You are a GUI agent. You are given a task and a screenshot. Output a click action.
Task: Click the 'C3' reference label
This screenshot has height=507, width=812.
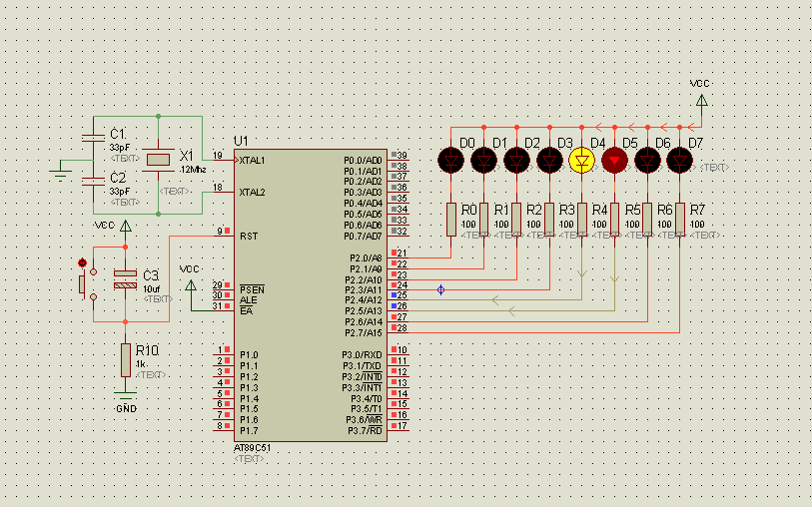coord(151,275)
